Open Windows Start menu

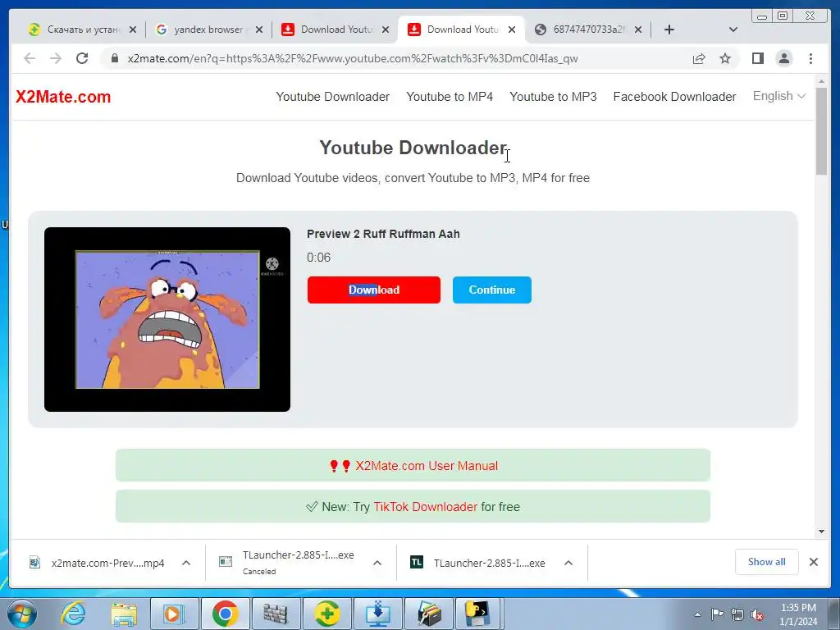tap(22, 614)
